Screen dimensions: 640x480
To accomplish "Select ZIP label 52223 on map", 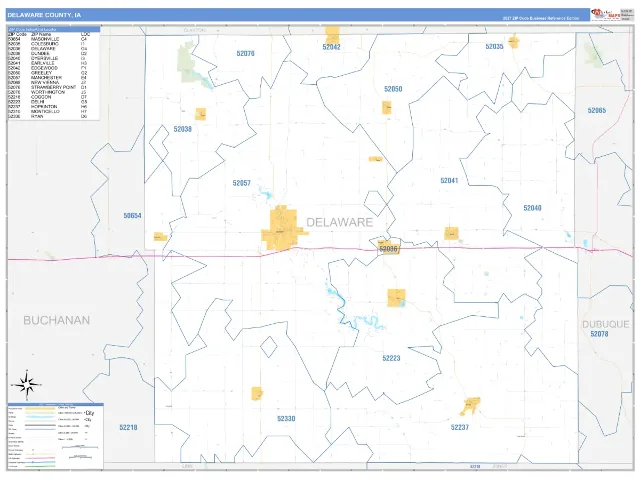I will coord(391,358).
